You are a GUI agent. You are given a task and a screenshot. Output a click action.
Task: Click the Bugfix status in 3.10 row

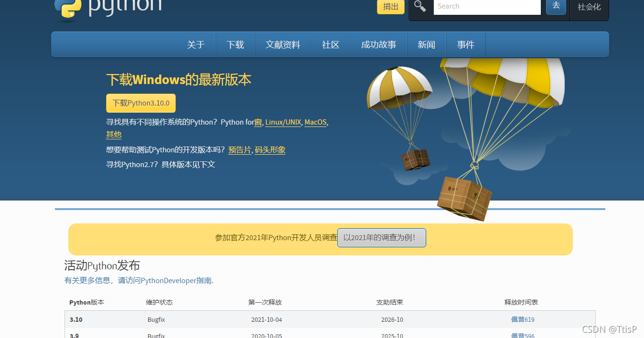(156, 319)
